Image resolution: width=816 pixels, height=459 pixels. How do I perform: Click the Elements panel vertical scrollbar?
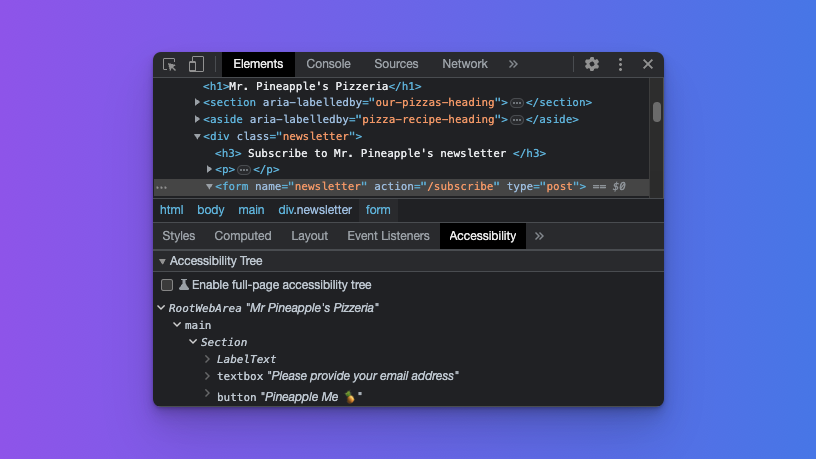(657, 112)
